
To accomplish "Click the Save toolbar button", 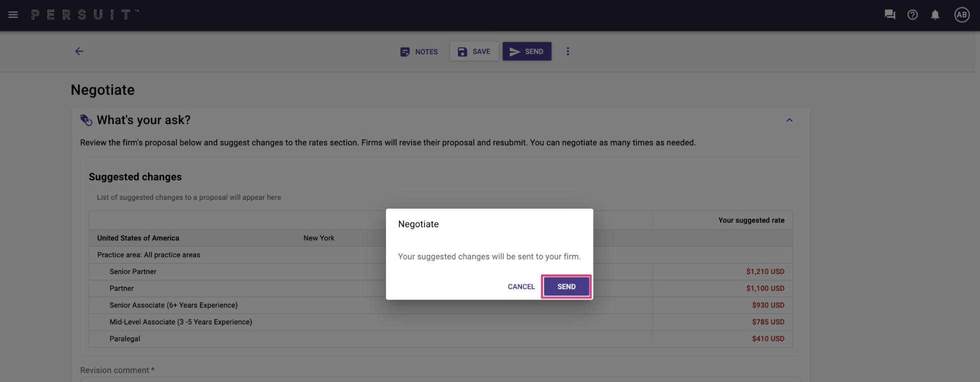I will tap(474, 51).
